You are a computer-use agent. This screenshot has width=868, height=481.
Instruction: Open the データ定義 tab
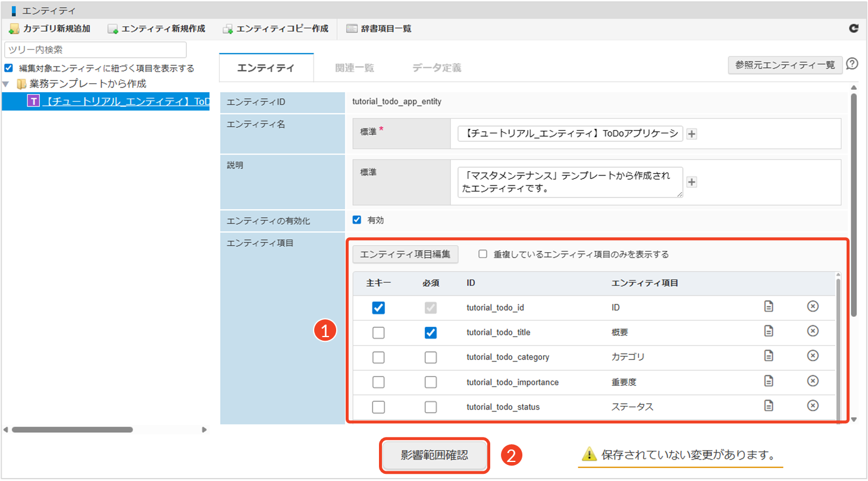tap(437, 68)
